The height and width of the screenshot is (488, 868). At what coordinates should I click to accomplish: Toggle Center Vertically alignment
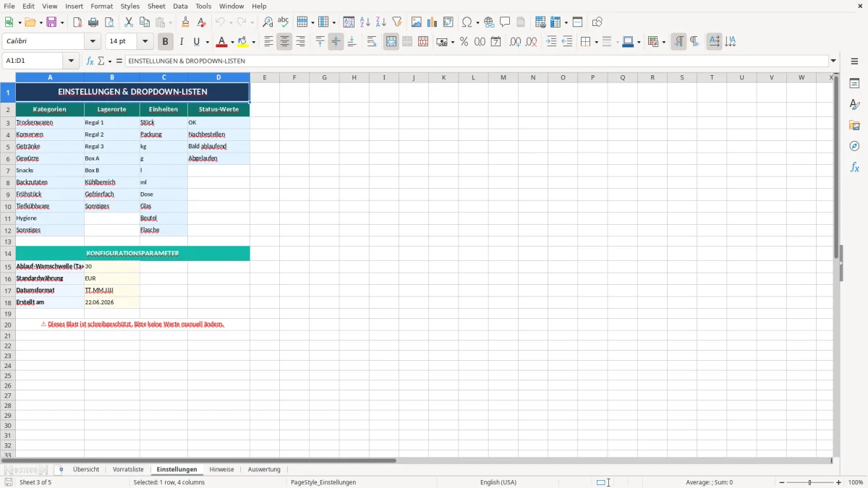pyautogui.click(x=336, y=42)
